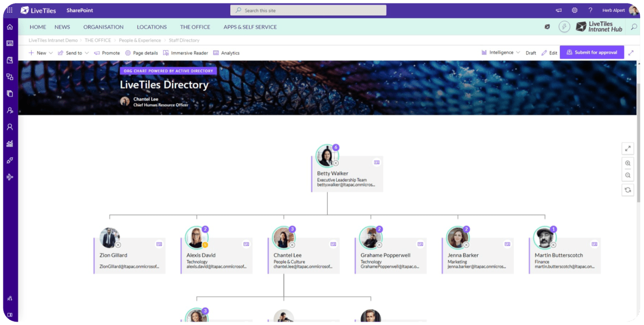Zoom into the org chart with the magnifier plus
Viewport: 644px width, 325px height.
pyautogui.click(x=628, y=163)
